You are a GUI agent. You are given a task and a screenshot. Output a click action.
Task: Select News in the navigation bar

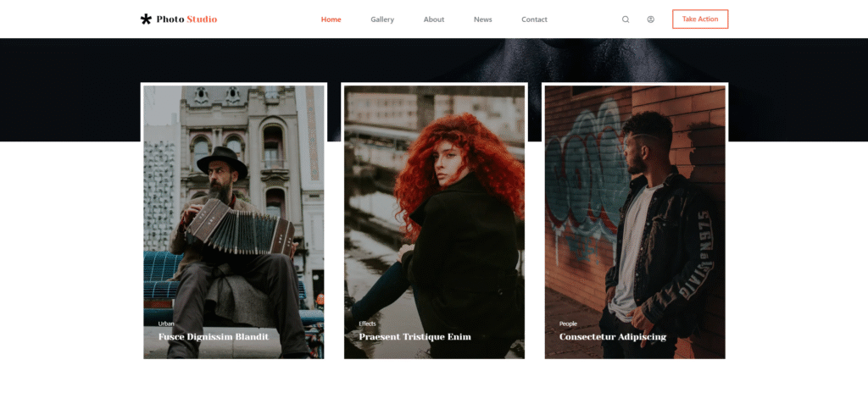(x=482, y=19)
